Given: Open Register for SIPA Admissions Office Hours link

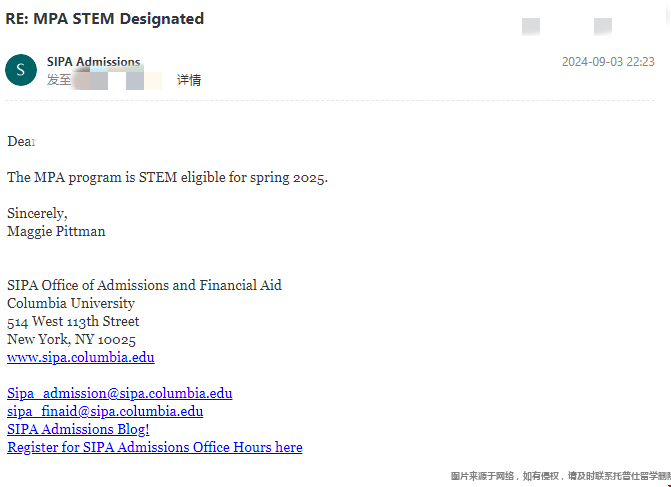Looking at the screenshot, I should (x=155, y=447).
